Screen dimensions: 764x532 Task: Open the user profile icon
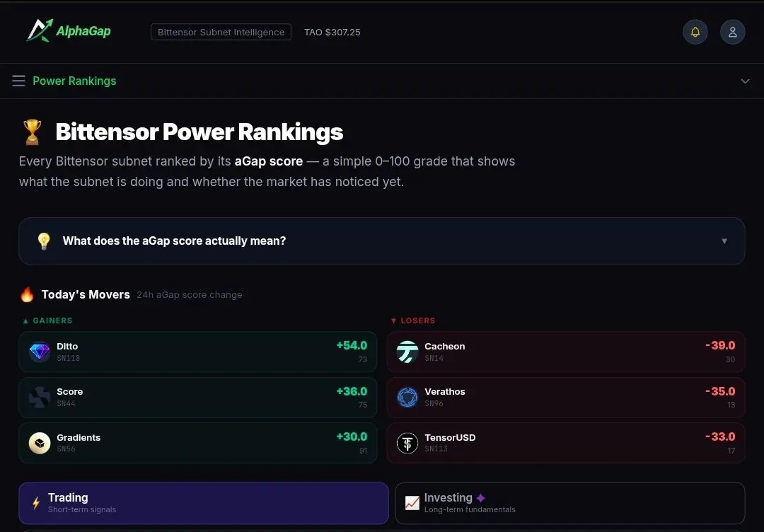[x=732, y=32]
